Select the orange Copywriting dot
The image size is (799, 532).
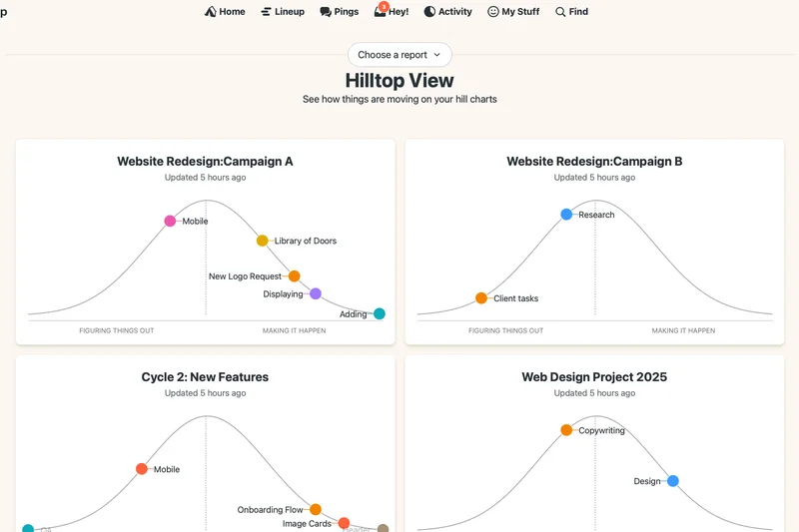click(x=566, y=430)
